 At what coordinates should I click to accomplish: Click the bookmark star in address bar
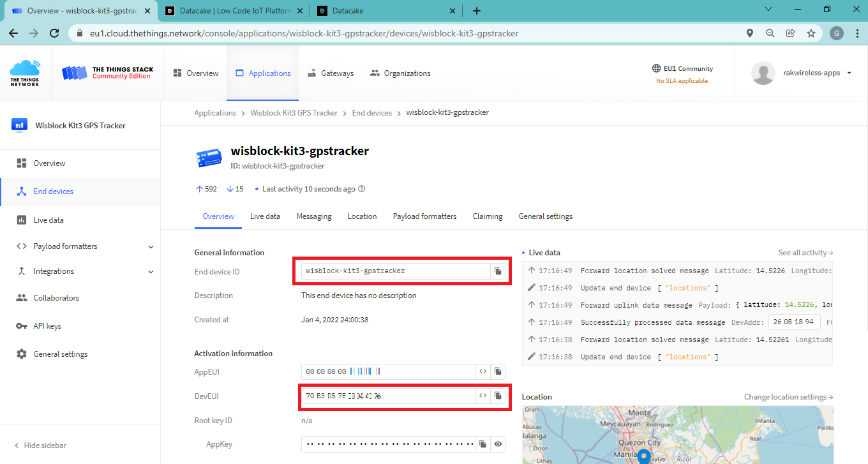pyautogui.click(x=811, y=33)
